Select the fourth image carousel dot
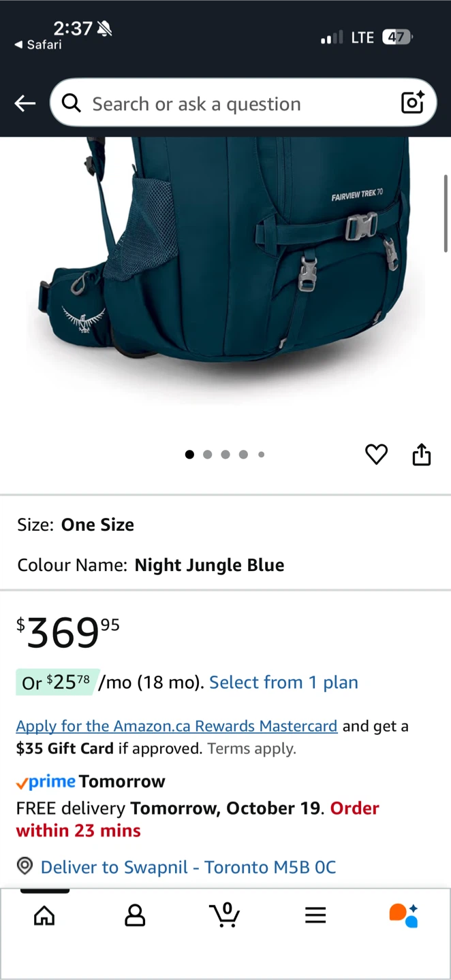This screenshot has width=451, height=980. click(x=243, y=455)
